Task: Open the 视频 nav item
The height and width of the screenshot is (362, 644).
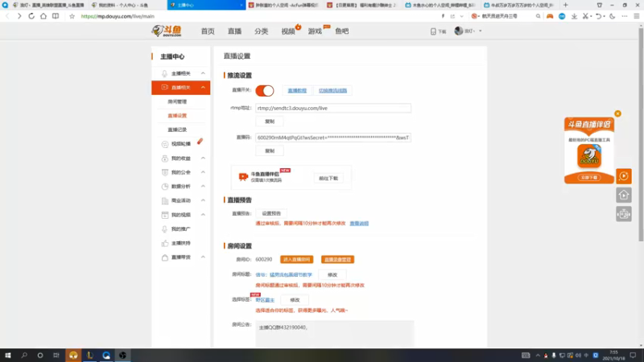Action: 288,31
